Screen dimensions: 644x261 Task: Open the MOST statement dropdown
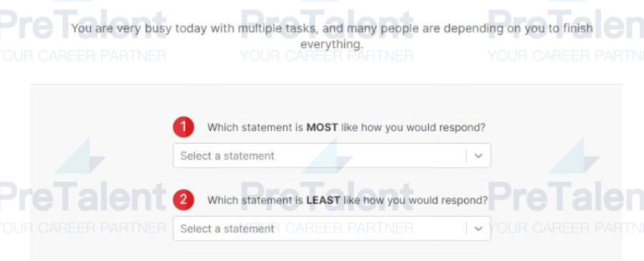[x=332, y=155]
